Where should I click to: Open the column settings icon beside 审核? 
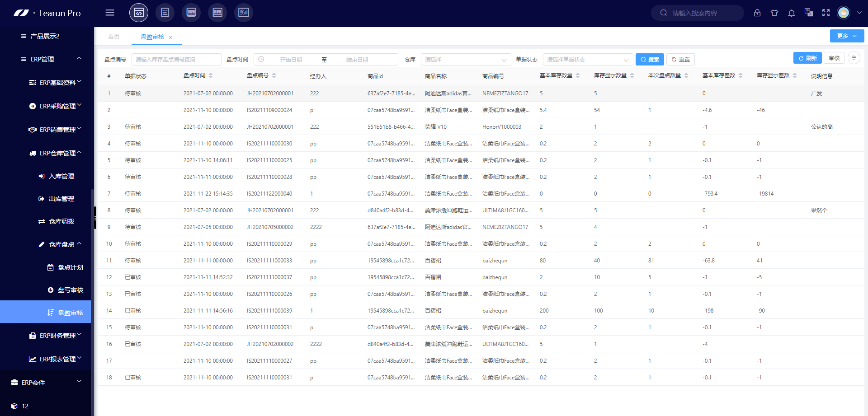pos(854,58)
